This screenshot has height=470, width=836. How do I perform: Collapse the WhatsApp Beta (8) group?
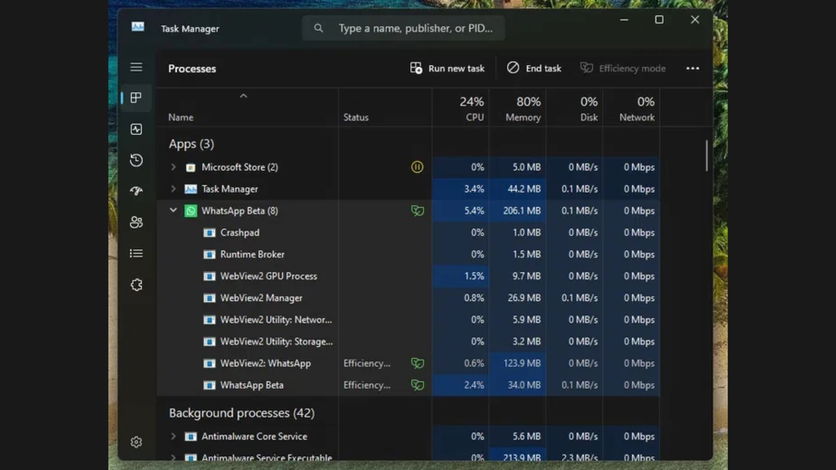click(173, 210)
